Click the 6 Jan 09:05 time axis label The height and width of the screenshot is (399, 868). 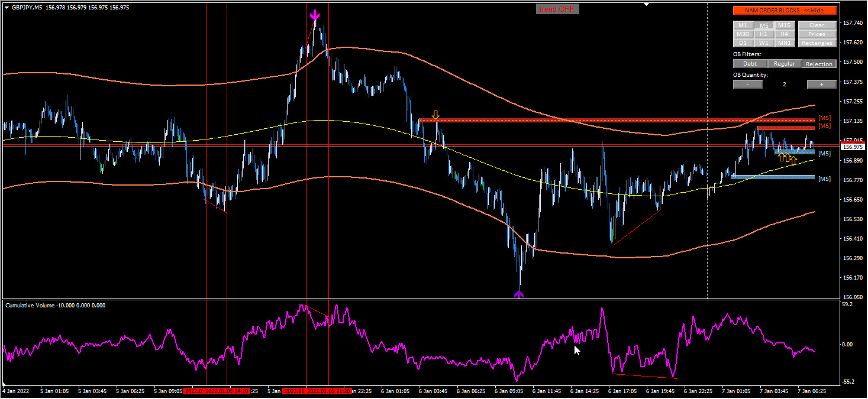(509, 391)
